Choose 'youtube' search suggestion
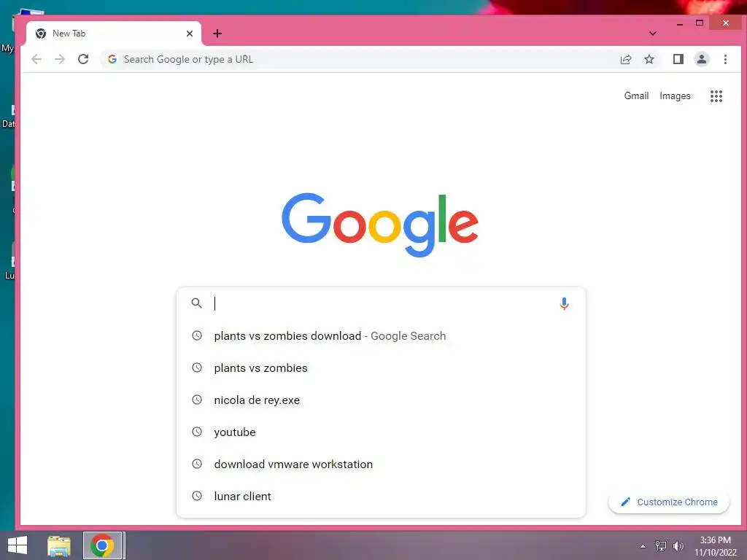The width and height of the screenshot is (747, 560). [381, 432]
